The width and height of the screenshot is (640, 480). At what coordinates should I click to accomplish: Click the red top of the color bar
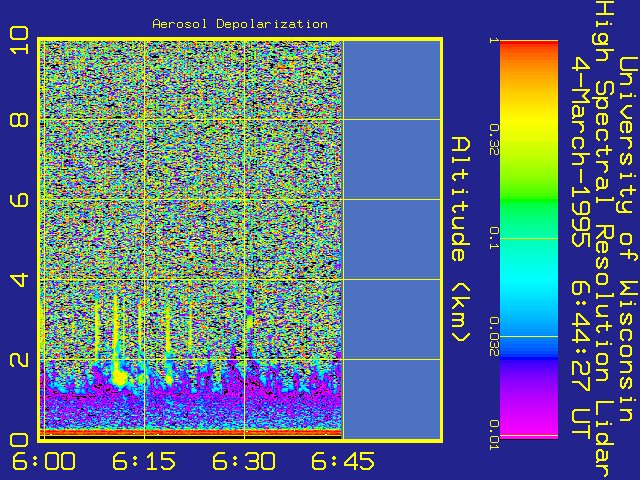point(529,46)
